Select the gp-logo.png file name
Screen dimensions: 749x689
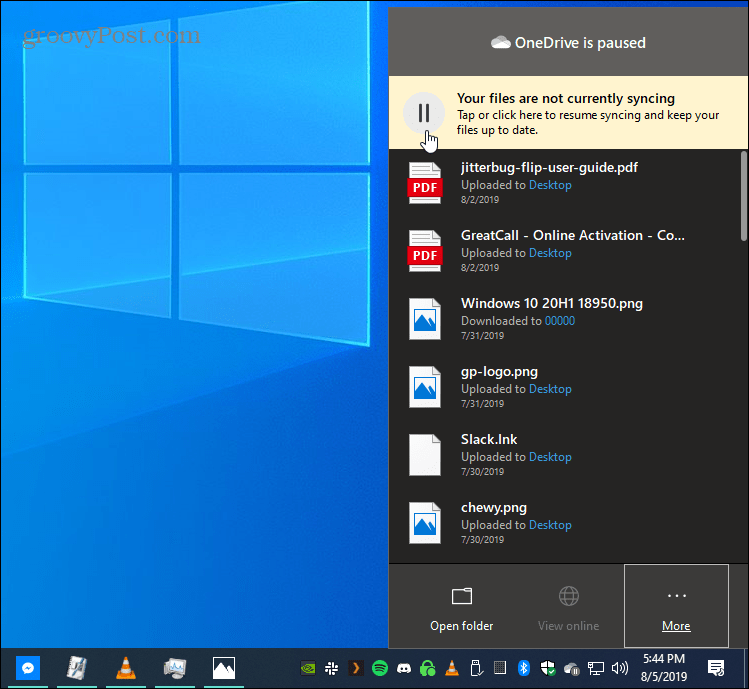[x=499, y=372]
